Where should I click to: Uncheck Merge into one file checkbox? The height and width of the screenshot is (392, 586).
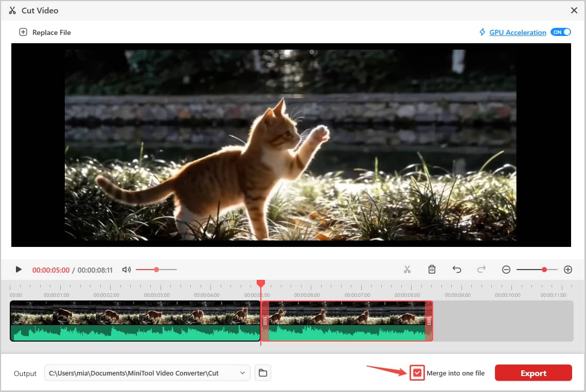pos(417,373)
